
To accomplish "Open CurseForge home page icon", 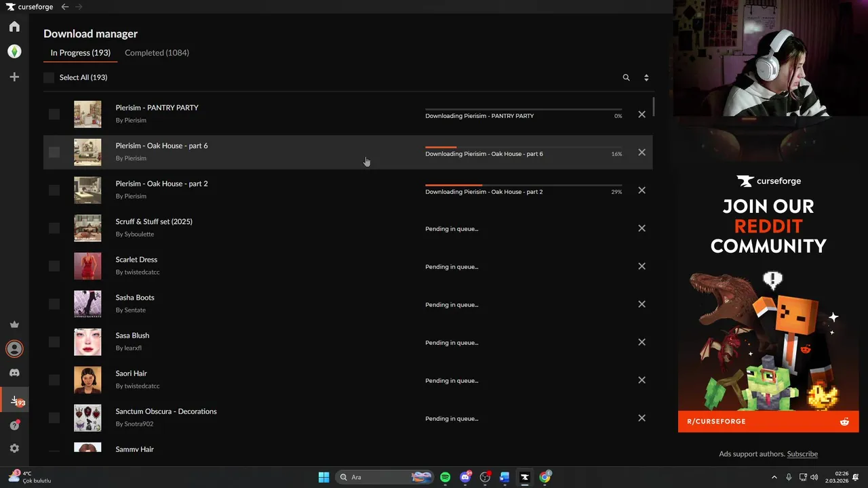I will pyautogui.click(x=14, y=26).
